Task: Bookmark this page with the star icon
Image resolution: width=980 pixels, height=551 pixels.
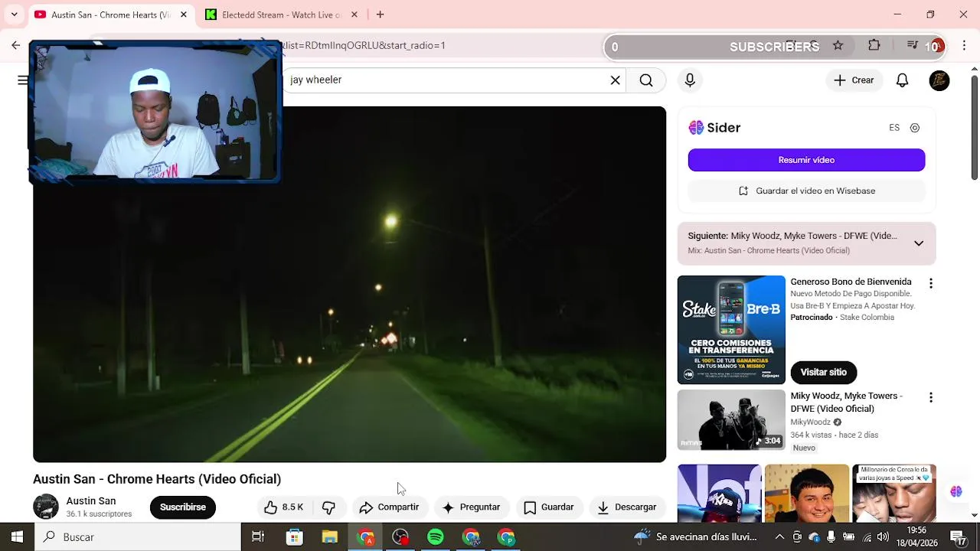Action: (x=838, y=46)
